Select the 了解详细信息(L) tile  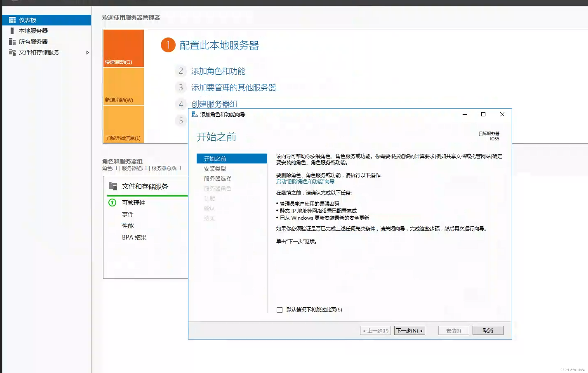point(123,124)
